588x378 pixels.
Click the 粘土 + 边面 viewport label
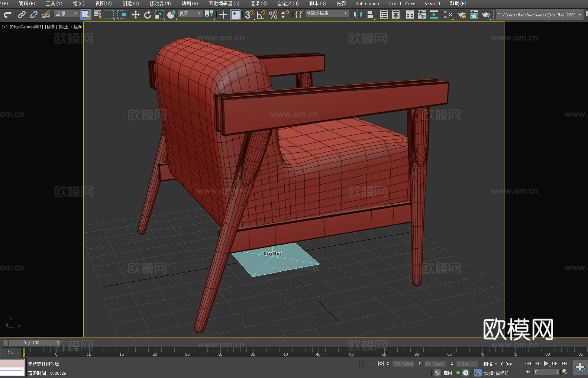pyautogui.click(x=71, y=27)
